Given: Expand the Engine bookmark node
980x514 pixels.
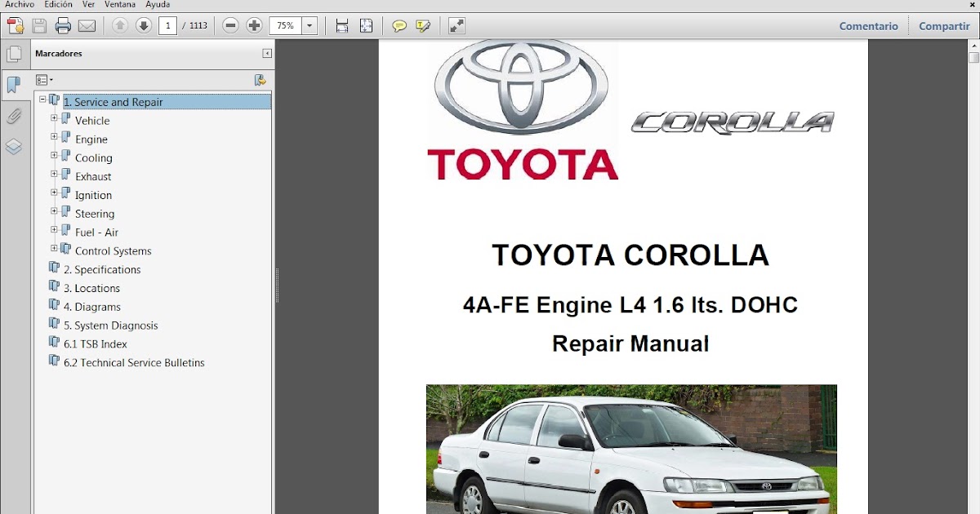Looking at the screenshot, I should [x=54, y=136].
